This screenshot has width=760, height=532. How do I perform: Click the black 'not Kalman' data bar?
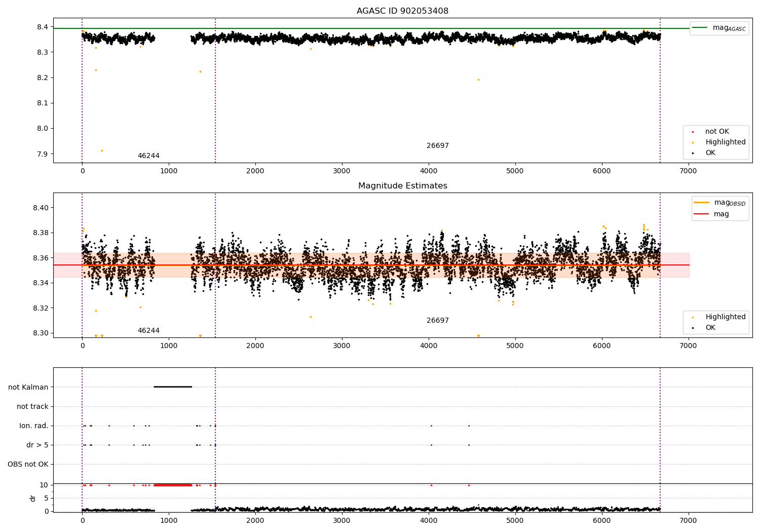[x=173, y=387]
